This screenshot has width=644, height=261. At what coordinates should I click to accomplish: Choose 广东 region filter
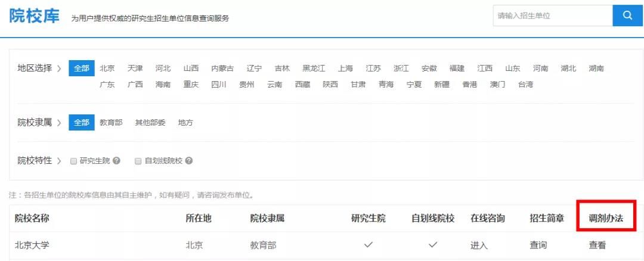tap(107, 85)
